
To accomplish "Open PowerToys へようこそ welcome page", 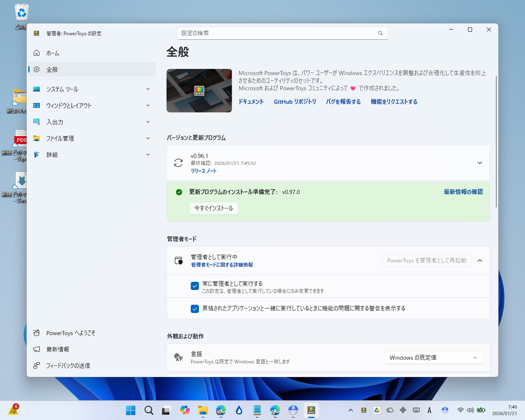I will pyautogui.click(x=92, y=333).
